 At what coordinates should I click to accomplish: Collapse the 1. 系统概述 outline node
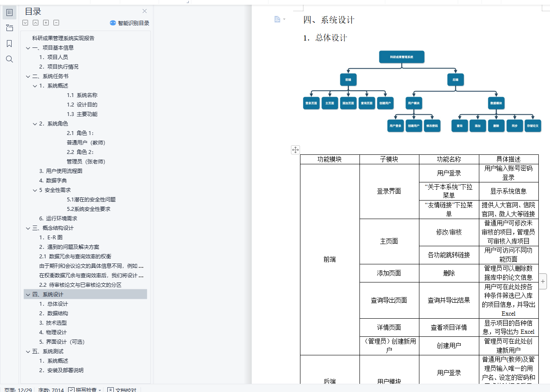pos(35,86)
